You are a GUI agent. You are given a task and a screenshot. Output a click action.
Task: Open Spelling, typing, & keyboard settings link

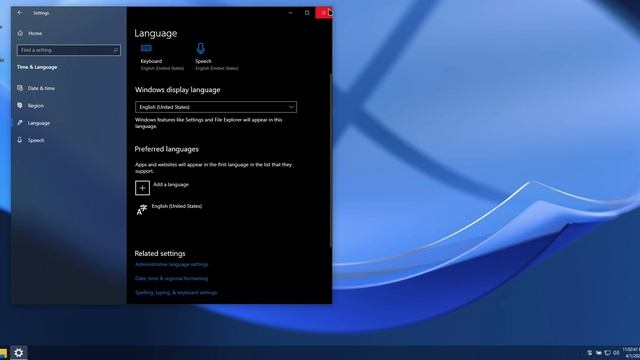[176, 292]
